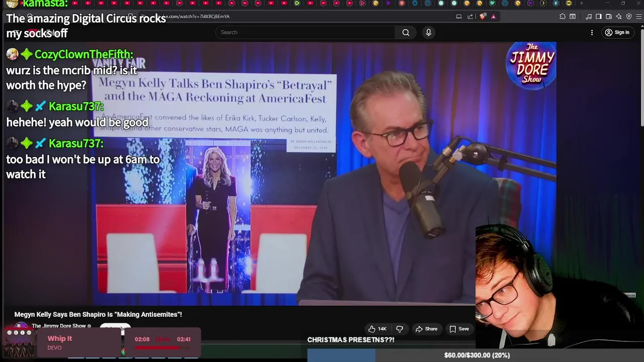Click the donation goal progress bar

coord(475,355)
